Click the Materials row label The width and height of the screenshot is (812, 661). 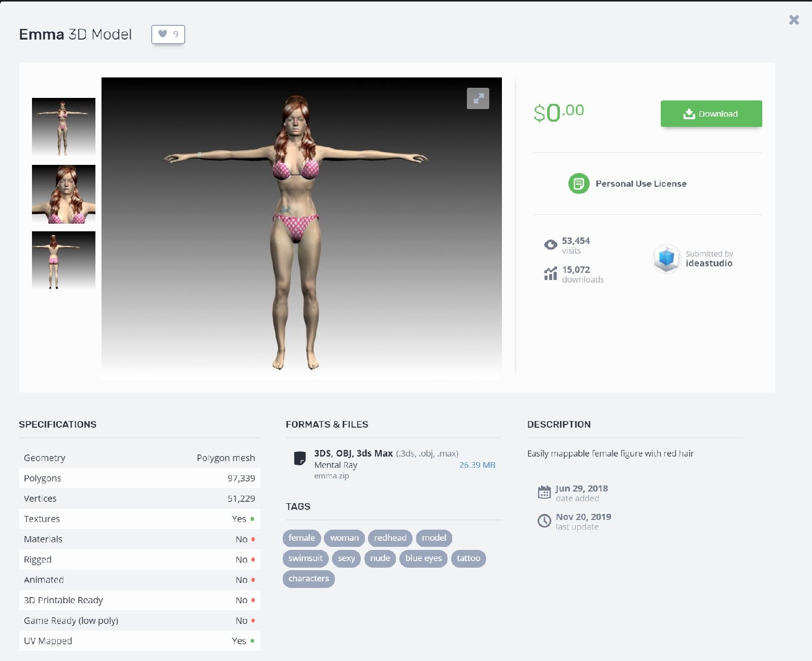point(43,539)
